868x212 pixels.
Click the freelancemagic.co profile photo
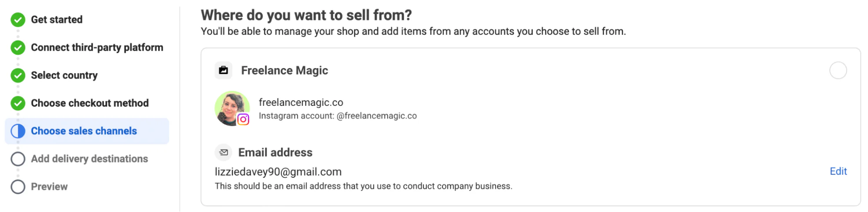(x=232, y=108)
